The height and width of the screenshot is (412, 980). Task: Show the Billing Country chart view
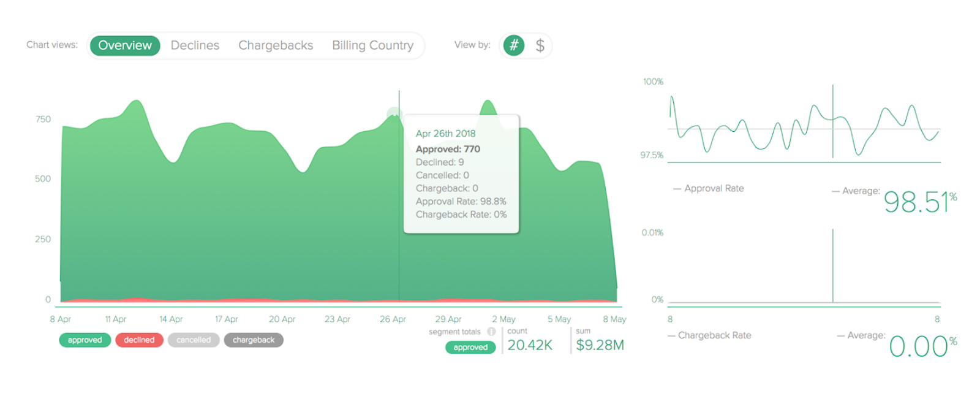coord(372,45)
